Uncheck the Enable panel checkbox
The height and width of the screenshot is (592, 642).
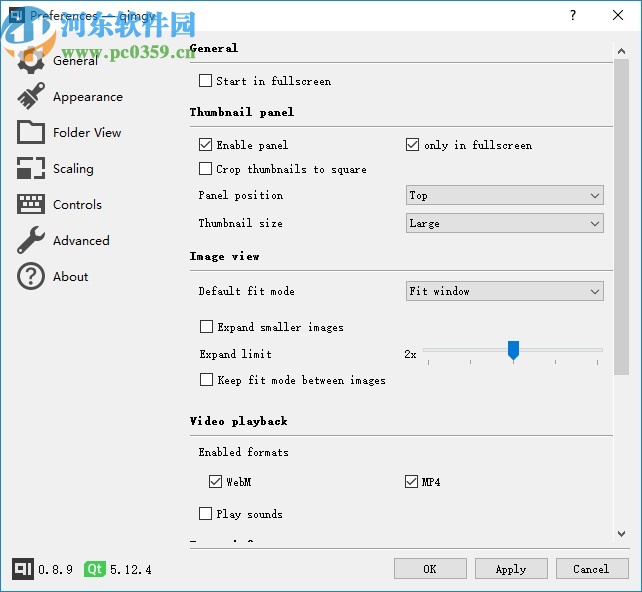[x=205, y=145]
